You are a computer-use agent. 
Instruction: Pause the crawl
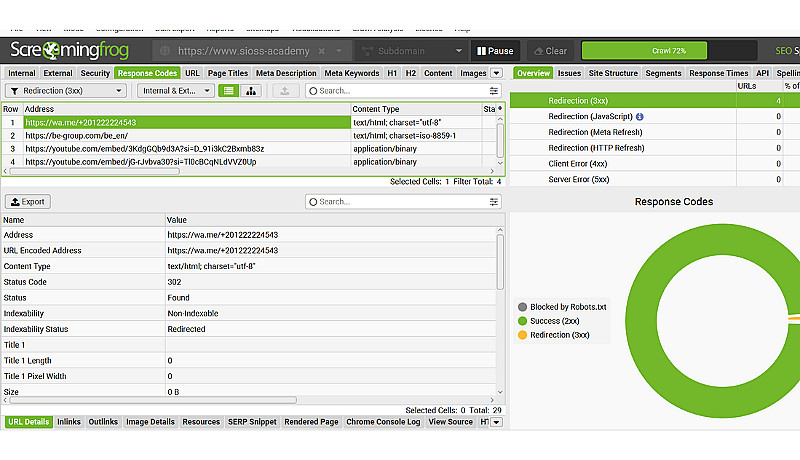[495, 51]
